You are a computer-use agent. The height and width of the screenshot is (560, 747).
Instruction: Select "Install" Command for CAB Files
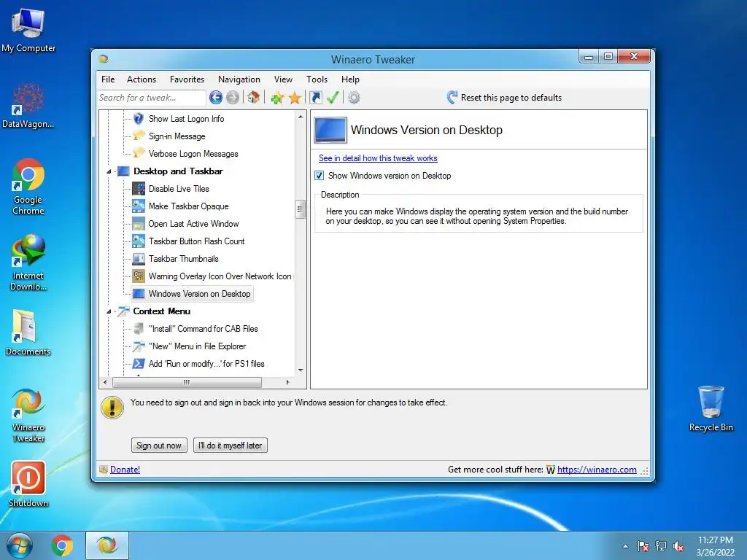coord(203,329)
